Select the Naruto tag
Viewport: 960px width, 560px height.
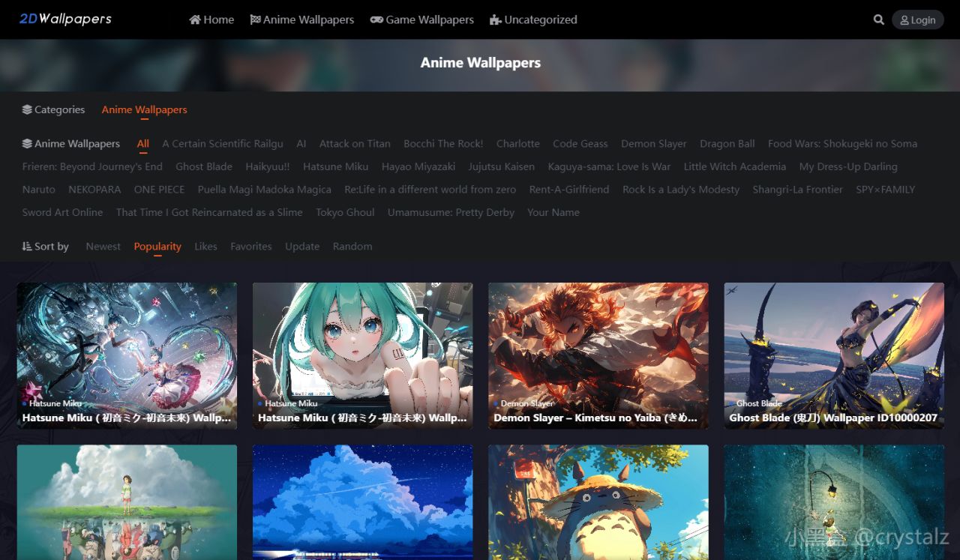(39, 190)
